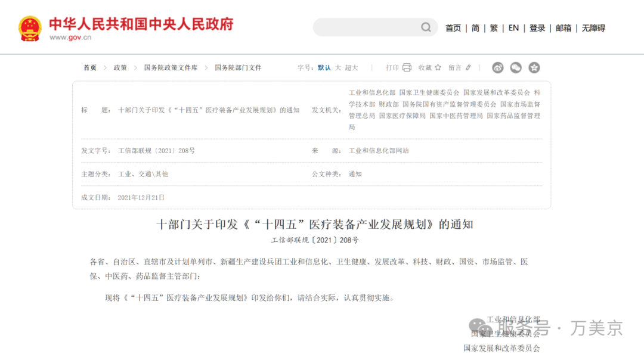644x354 pixels.
Task: Share the page via the Weibo icon
Action: (x=498, y=67)
